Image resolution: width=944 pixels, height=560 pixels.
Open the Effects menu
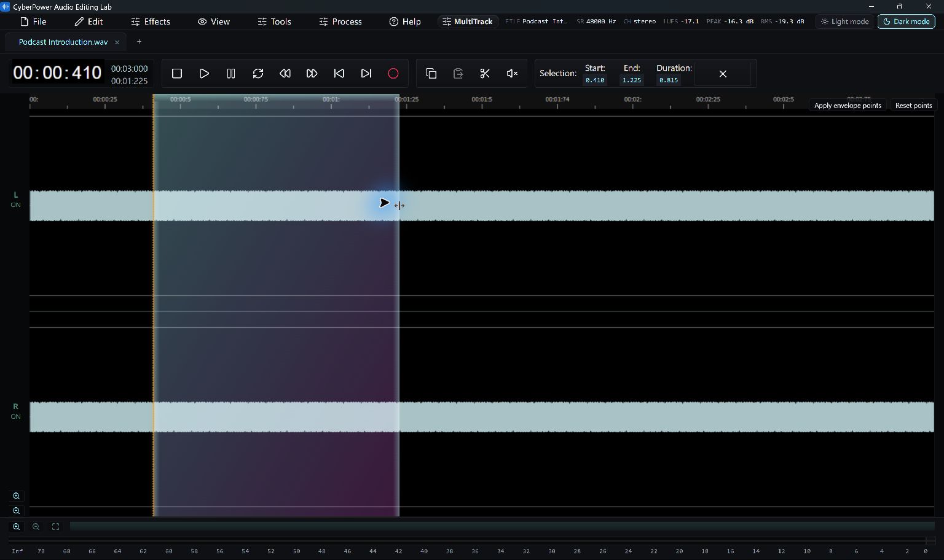point(151,21)
